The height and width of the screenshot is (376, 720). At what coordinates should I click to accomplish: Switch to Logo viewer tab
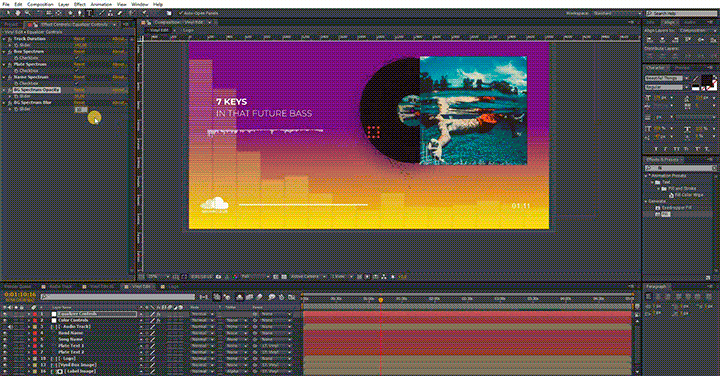pos(188,30)
